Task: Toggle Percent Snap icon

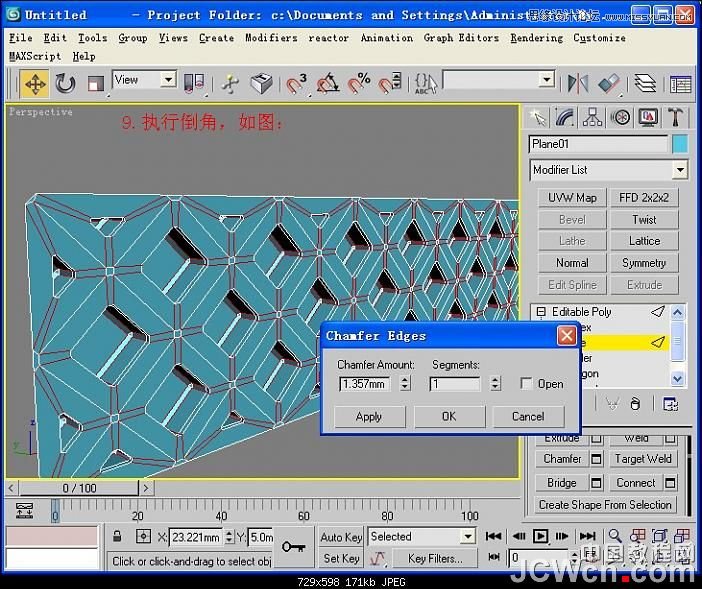Action: point(359,84)
